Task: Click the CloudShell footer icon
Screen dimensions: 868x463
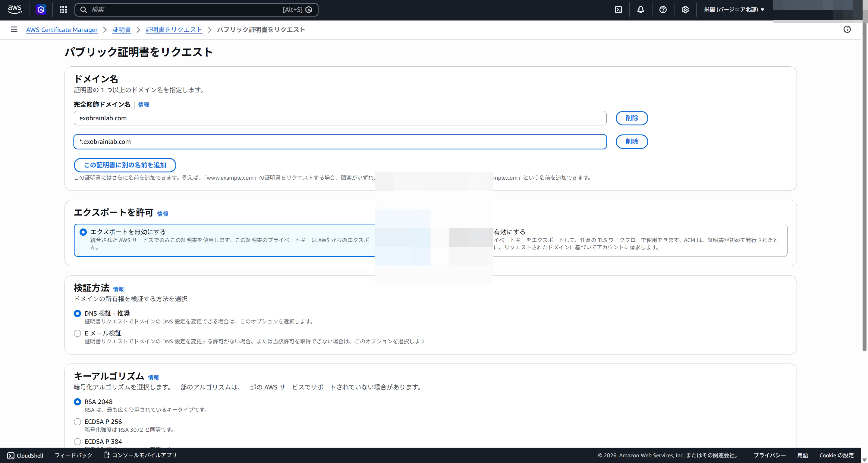Action: click(11, 455)
